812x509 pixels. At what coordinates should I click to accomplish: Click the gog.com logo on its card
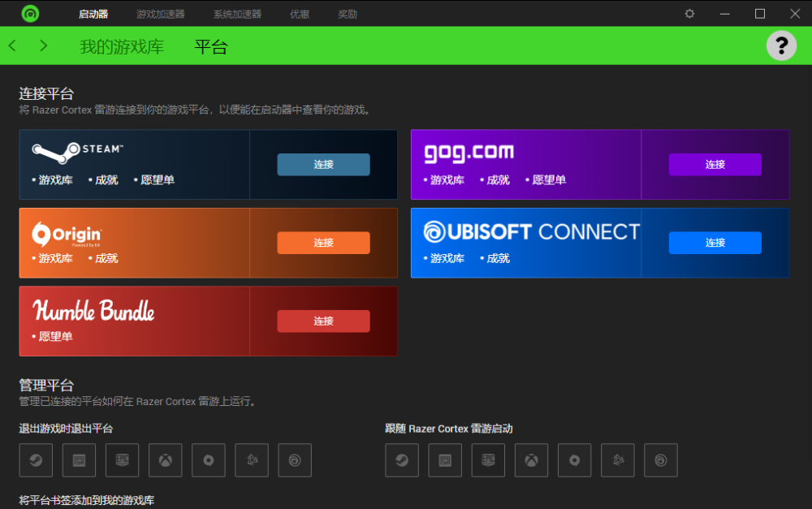pos(469,153)
